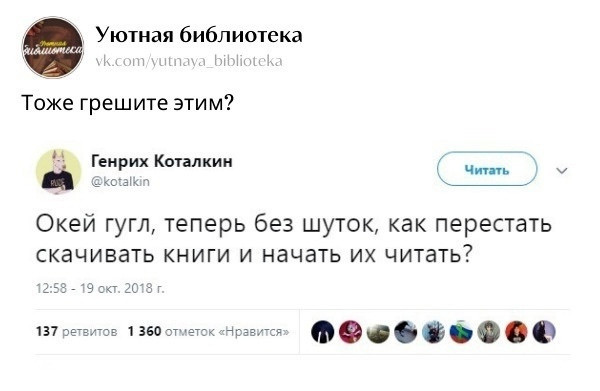
Task: View the 137 ретвитов list
Action: [77, 331]
